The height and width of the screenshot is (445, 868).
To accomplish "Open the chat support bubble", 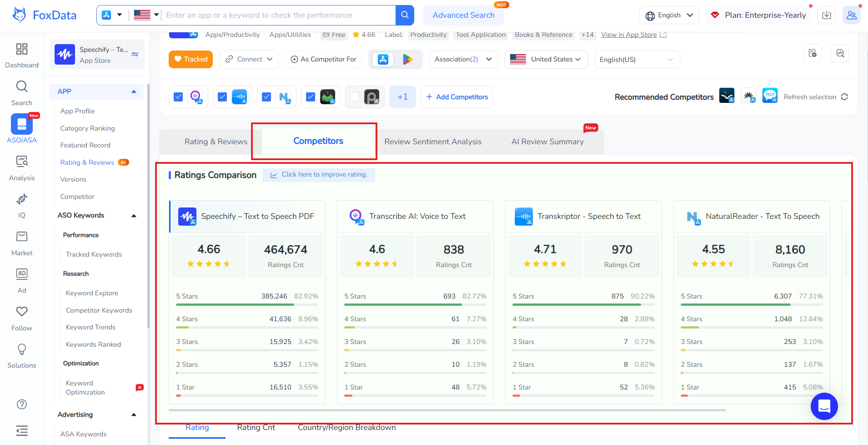I will pyautogui.click(x=824, y=406).
